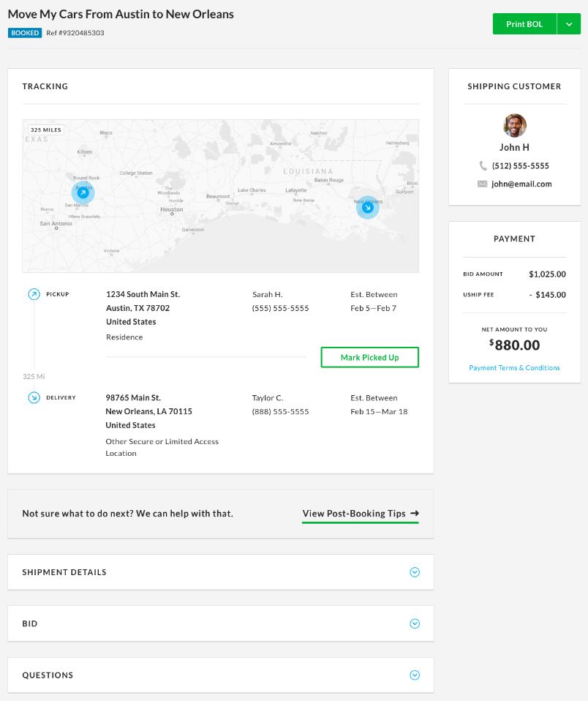Expand the Bid section
Viewport: 588px width, 701px height.
tap(415, 624)
